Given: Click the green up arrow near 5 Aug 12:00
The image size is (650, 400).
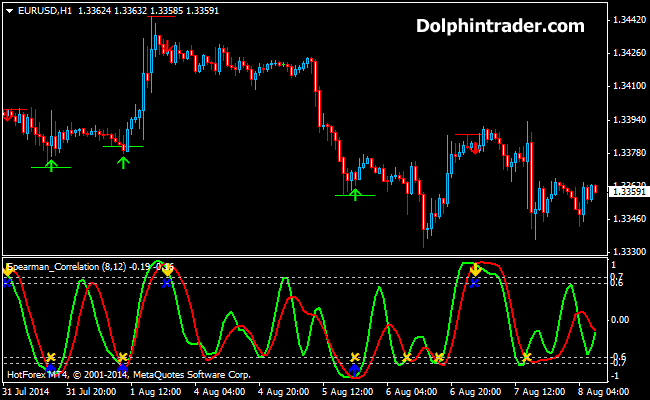Looking at the screenshot, I should click(x=354, y=194).
